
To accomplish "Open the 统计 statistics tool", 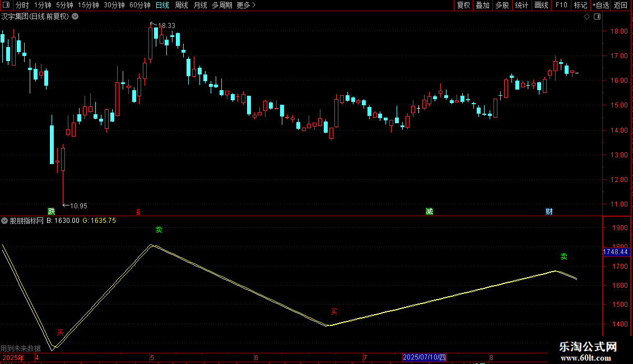I will 521,5.
